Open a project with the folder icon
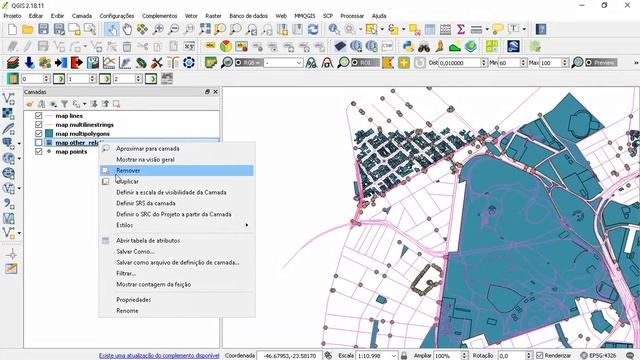Screen dimensions: 640x360 [28, 29]
